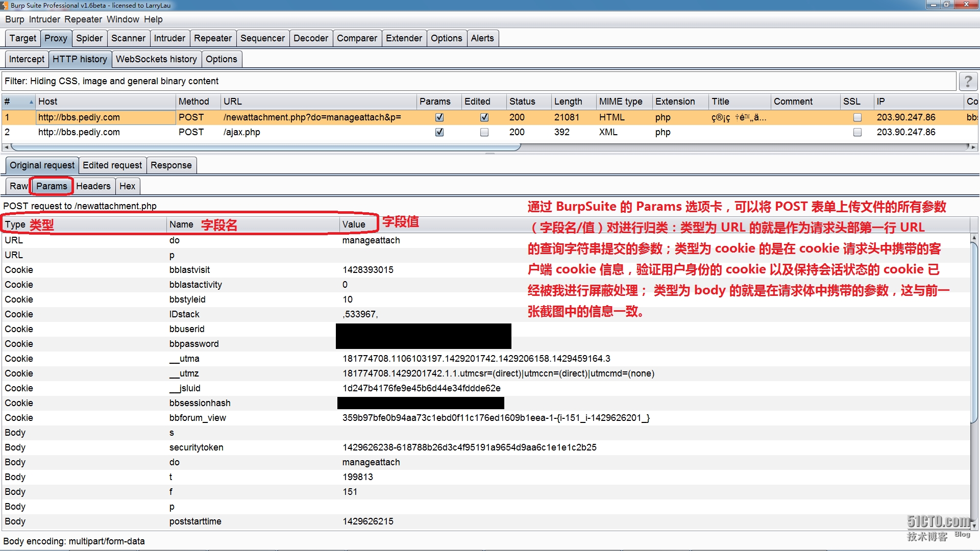Toggle SSL checkbox for row 1

(x=857, y=117)
